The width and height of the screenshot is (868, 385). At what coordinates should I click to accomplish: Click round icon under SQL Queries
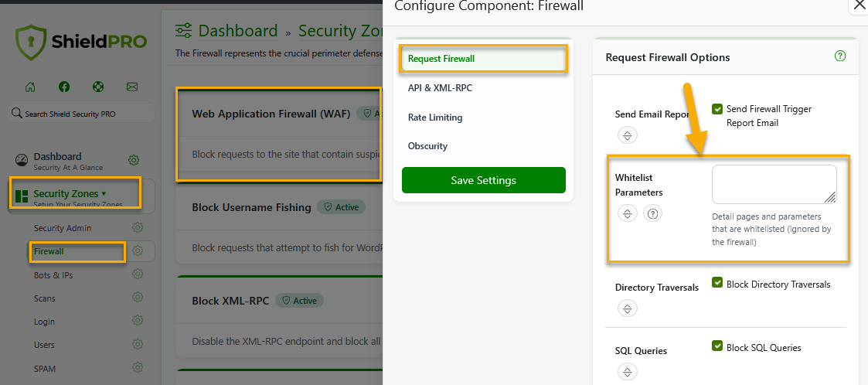627,372
